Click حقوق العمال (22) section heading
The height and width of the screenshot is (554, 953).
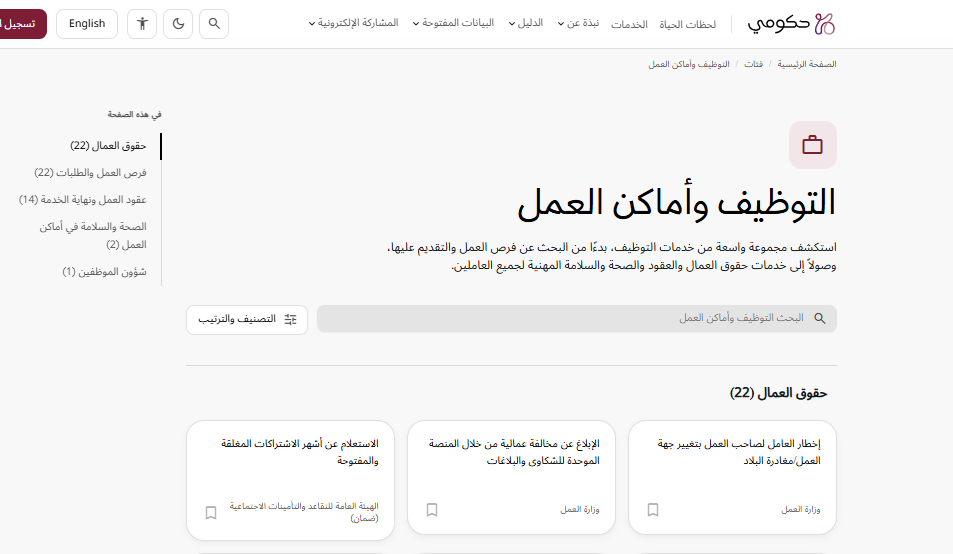[x=778, y=394]
